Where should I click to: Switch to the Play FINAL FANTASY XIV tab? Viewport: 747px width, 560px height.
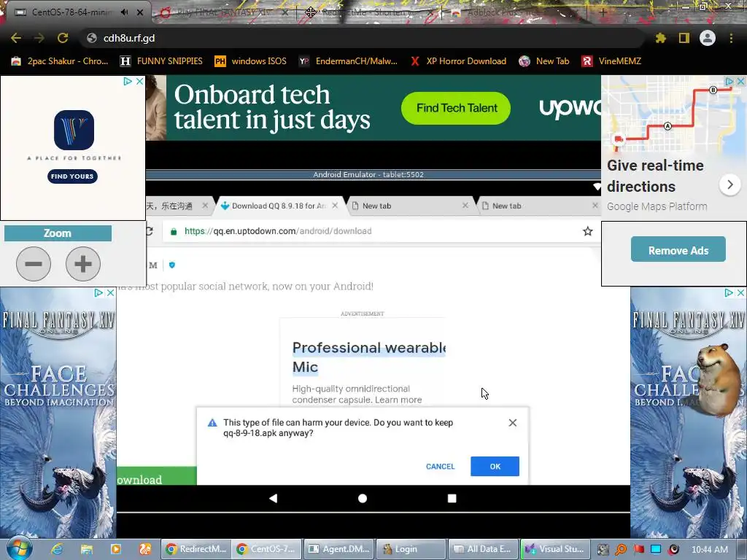[224, 13]
